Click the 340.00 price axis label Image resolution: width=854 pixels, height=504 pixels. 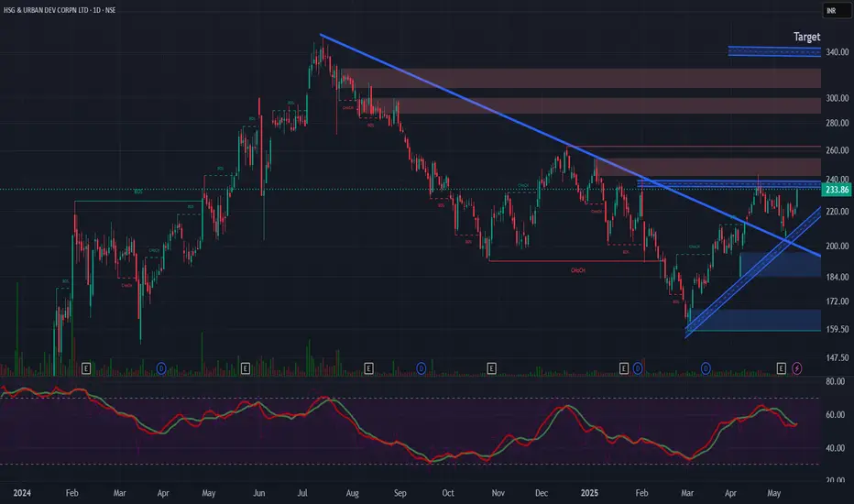tap(838, 52)
